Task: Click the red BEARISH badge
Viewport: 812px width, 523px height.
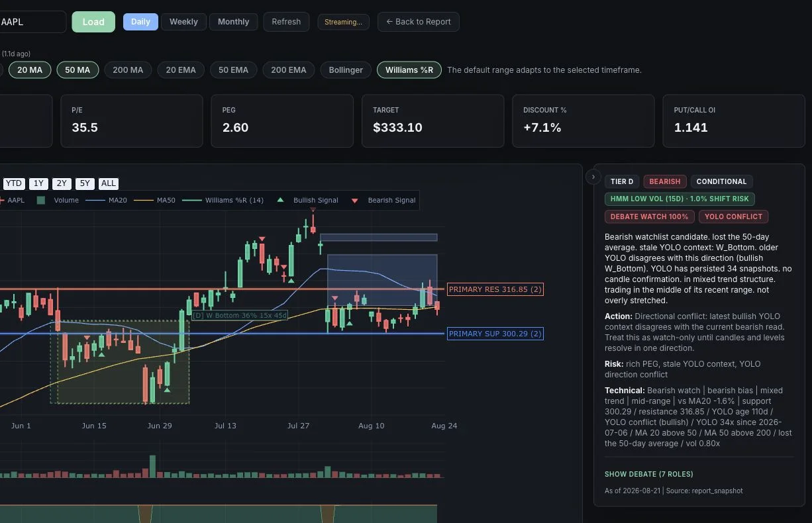Action: (x=665, y=181)
